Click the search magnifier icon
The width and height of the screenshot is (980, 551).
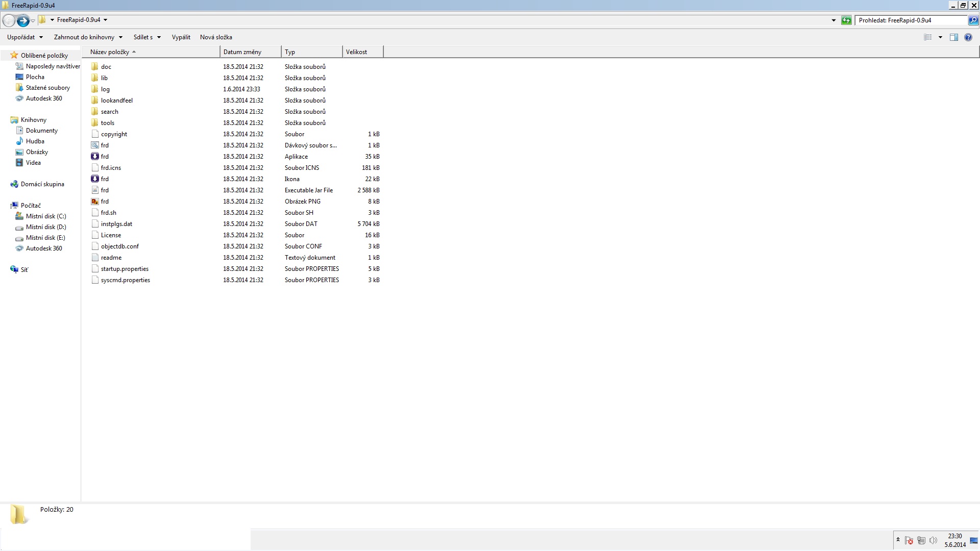(x=973, y=20)
